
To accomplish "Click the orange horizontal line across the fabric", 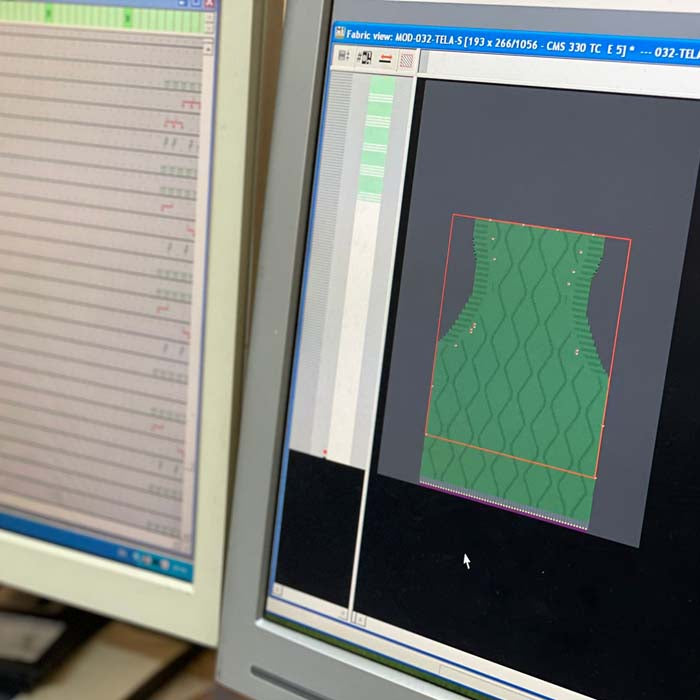I will 510,456.
